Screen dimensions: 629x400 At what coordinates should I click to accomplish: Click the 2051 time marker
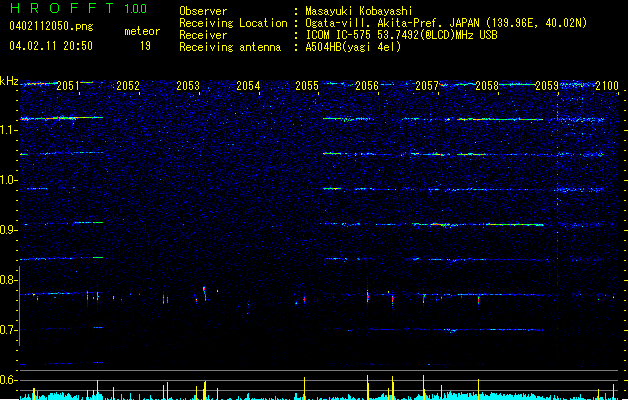[68, 86]
